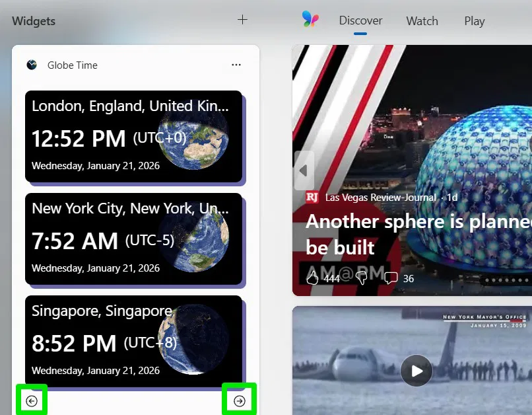Select the Discover tab
Image resolution: width=532 pixels, height=415 pixels.
[x=360, y=20]
